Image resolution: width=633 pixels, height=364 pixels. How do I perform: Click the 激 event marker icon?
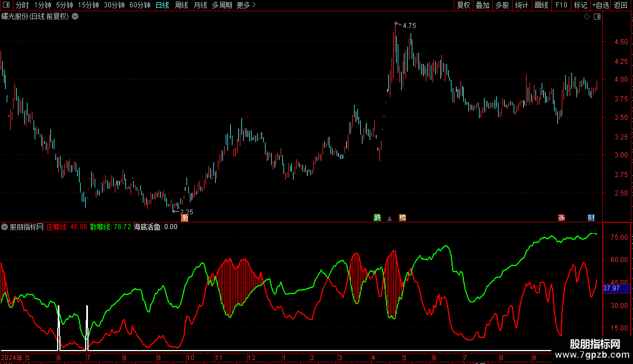click(x=184, y=218)
